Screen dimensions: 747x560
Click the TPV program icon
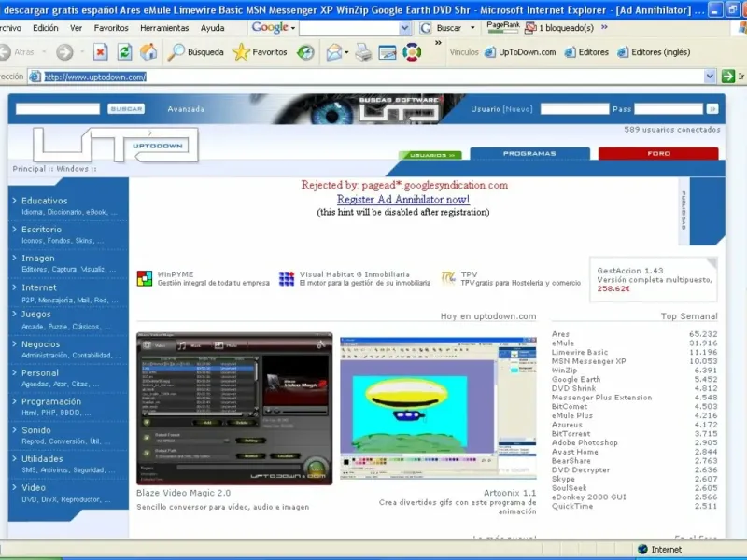click(x=448, y=277)
